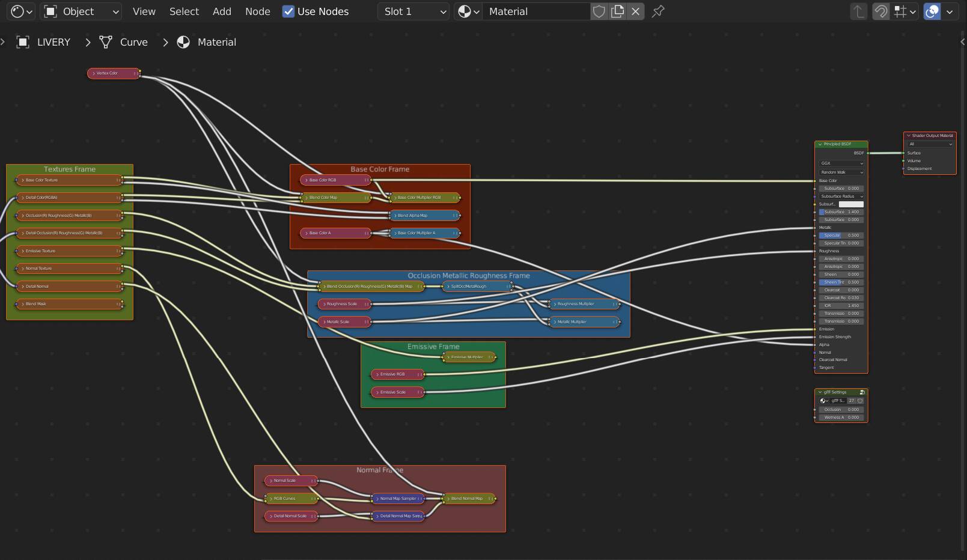
Task: Uncheck the Use Nodes checkbox
Action: tap(288, 11)
